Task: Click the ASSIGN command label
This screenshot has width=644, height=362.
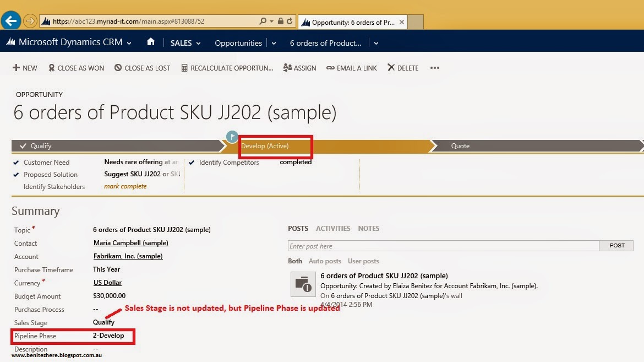Action: [305, 68]
